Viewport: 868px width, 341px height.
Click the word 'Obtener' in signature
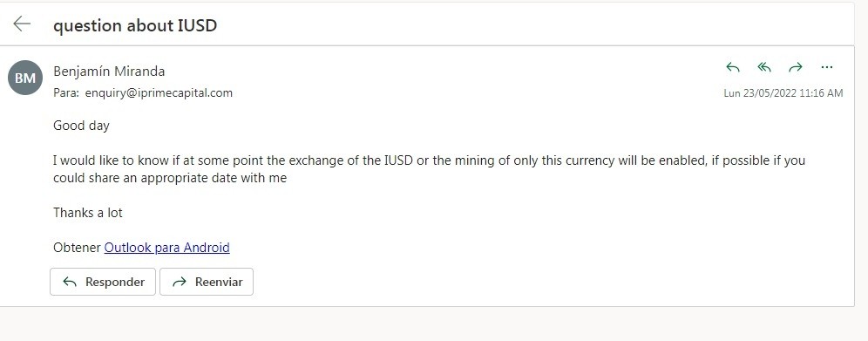coord(77,248)
